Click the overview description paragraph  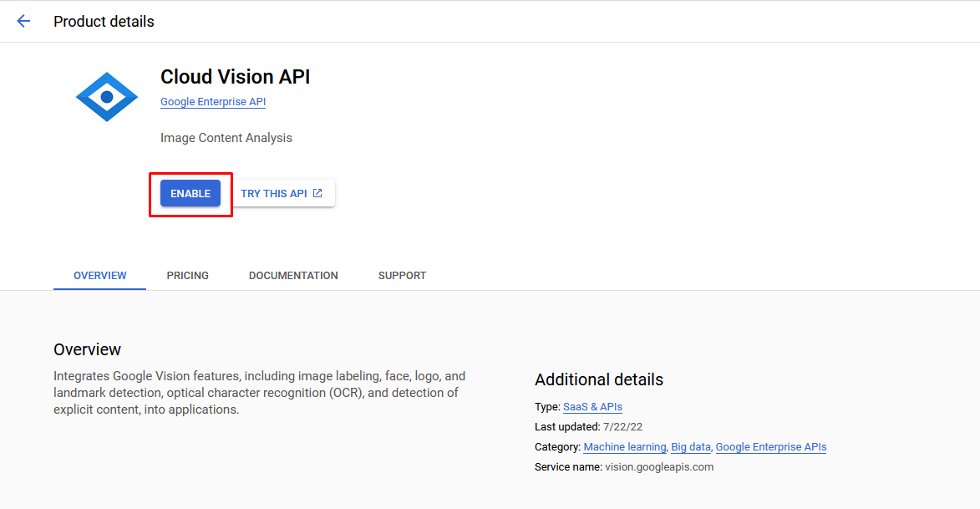click(x=259, y=393)
